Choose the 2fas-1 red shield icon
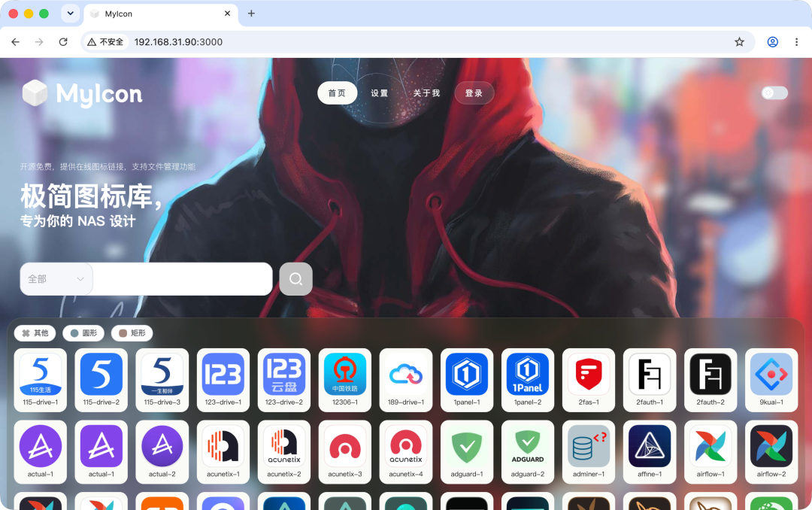The height and width of the screenshot is (510, 812). (x=589, y=380)
